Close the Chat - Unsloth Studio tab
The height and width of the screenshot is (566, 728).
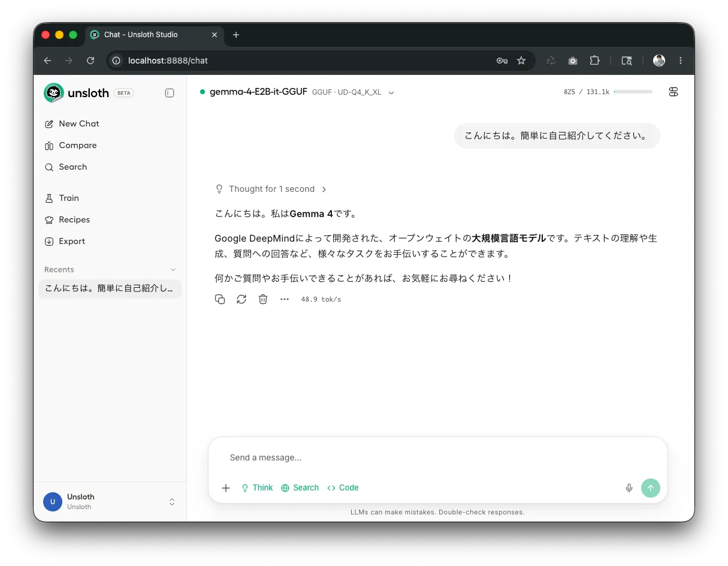pos(215,35)
